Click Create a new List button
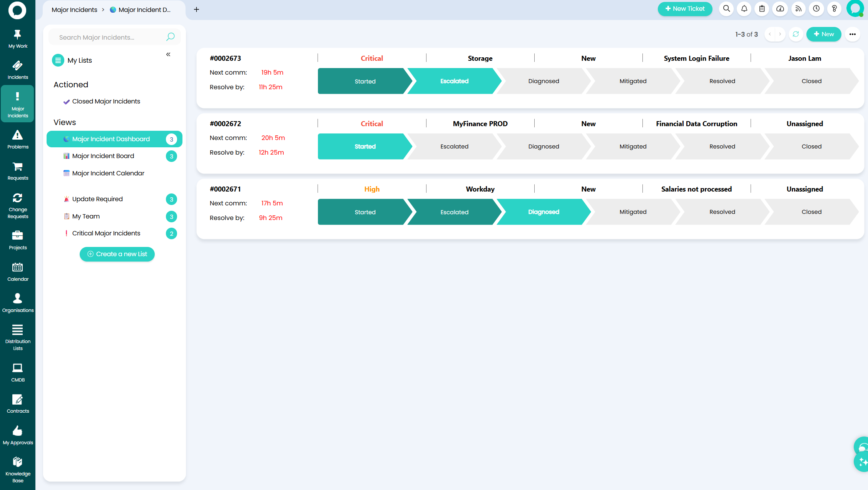868x490 pixels. tap(117, 254)
